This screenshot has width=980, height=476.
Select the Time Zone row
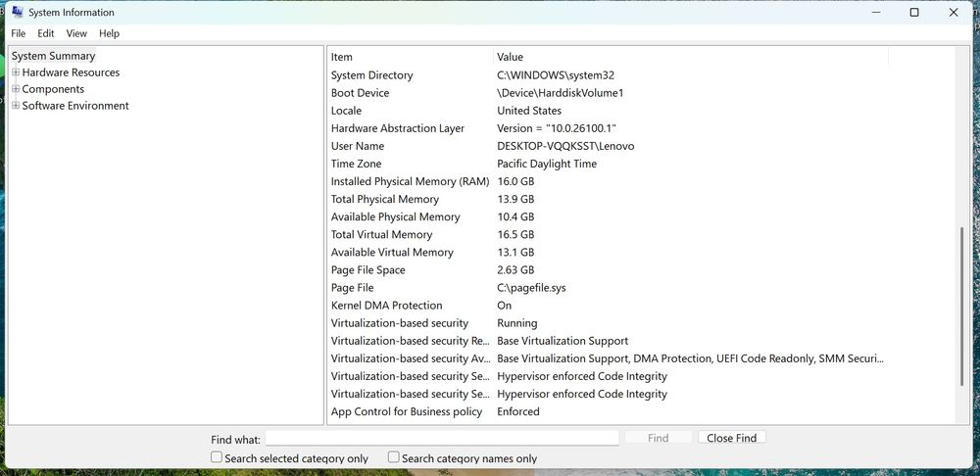607,164
